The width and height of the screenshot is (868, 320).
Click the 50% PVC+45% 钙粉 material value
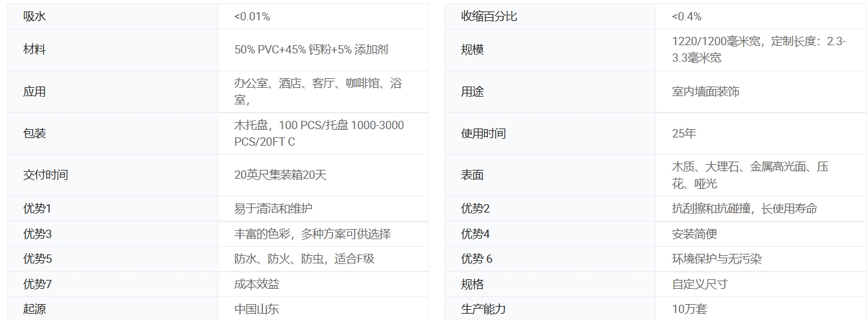[x=311, y=50]
